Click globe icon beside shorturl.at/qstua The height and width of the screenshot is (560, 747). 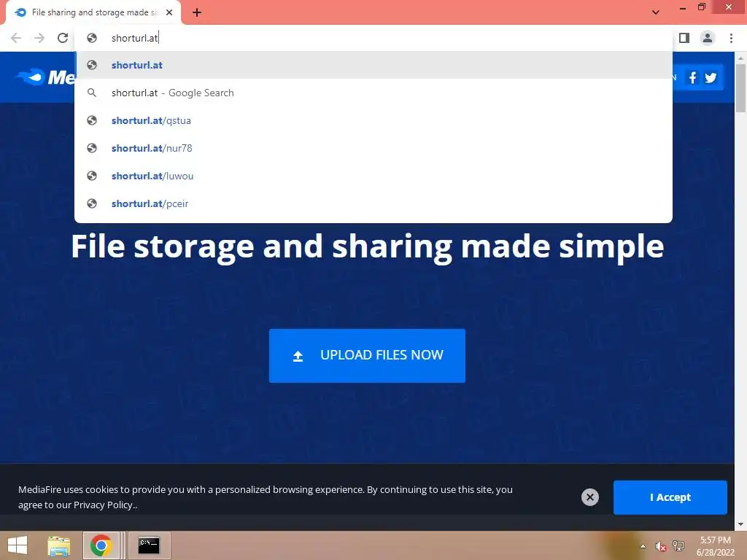point(92,120)
